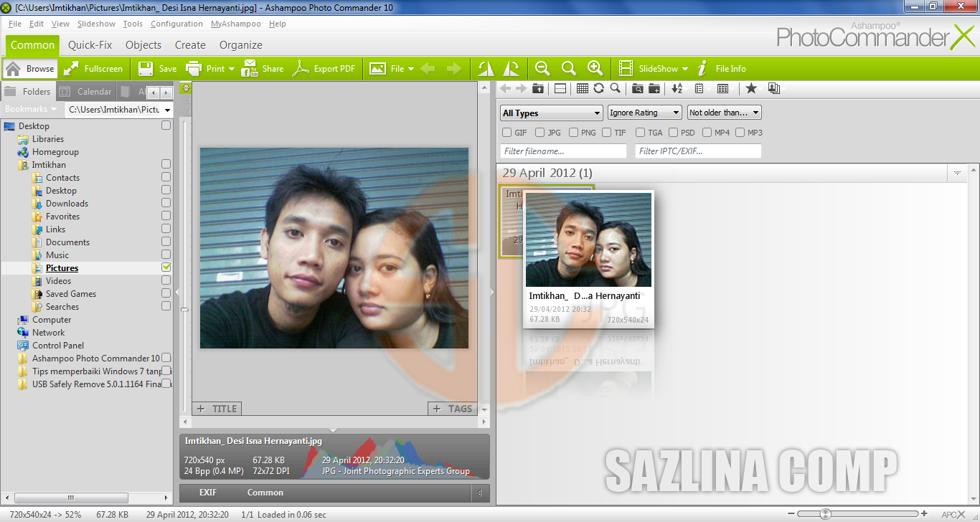
Task: Export the image to PDF
Action: click(325, 69)
